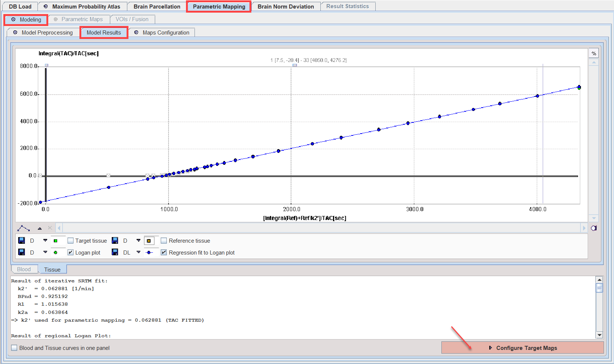
Task: Save the Reference tissue curve with disk icon
Action: [115, 240]
